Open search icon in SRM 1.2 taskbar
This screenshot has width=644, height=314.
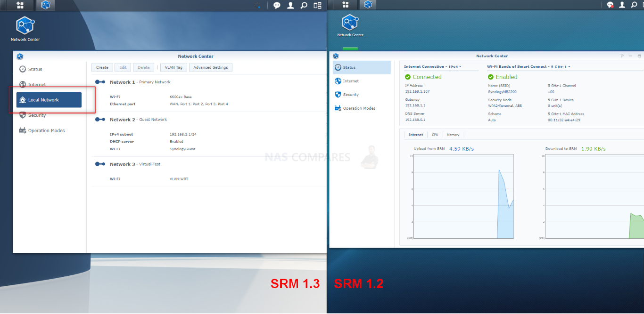(633, 5)
